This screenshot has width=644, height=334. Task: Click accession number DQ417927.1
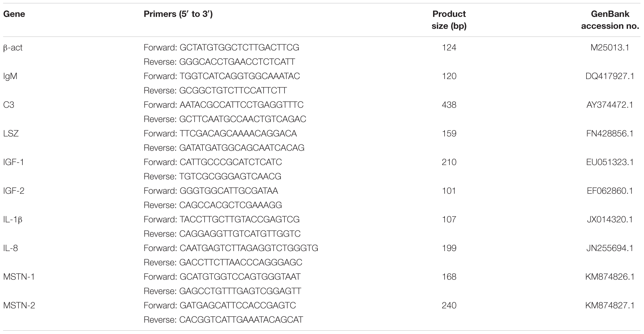coord(610,76)
